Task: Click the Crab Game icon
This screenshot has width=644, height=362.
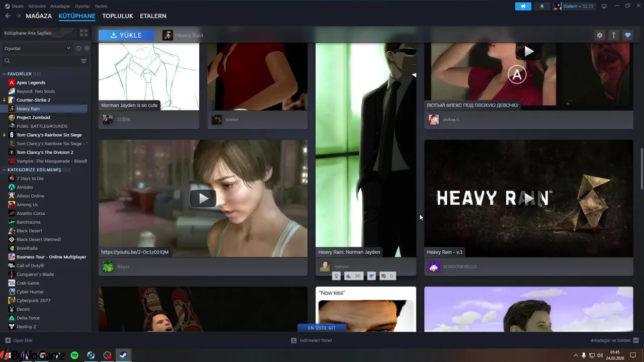Action: [x=12, y=283]
